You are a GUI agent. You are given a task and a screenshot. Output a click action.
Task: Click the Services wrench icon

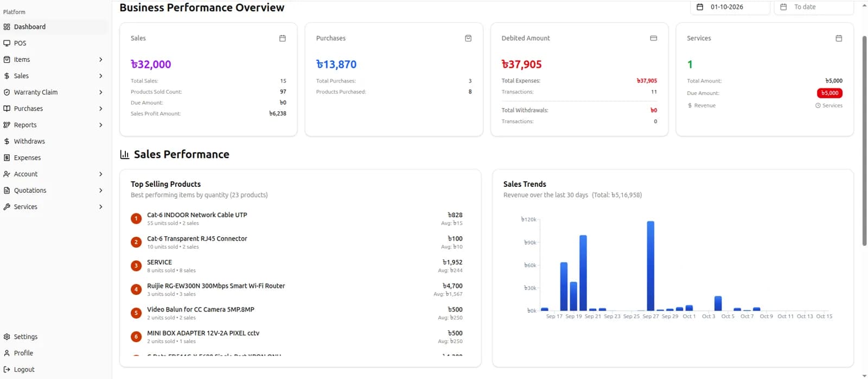(7, 207)
